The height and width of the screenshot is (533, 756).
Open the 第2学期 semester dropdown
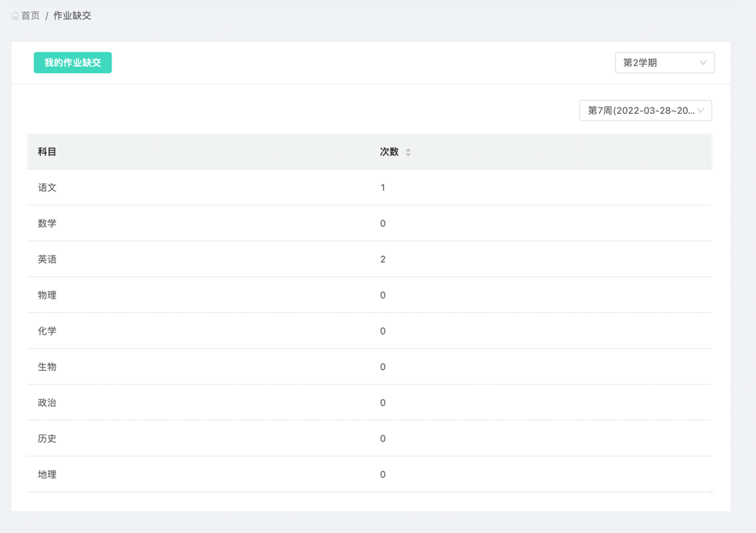click(x=664, y=63)
